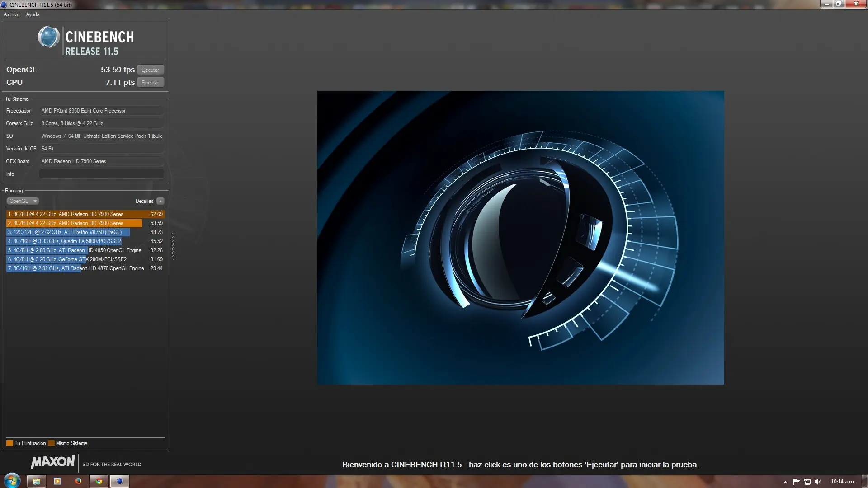This screenshot has width=868, height=488.
Task: Open the volume speaker tray icon
Action: [818, 482]
